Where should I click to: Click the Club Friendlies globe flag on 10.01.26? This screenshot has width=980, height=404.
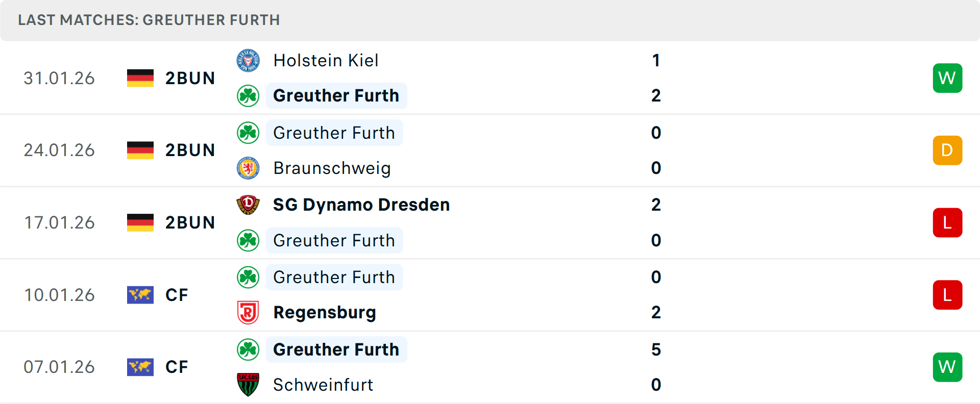140,295
